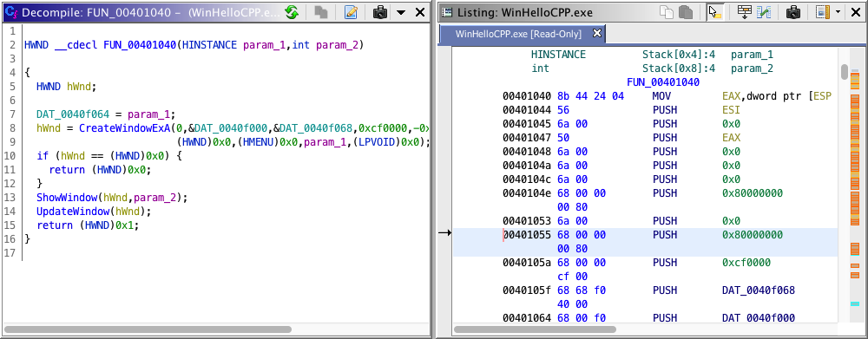
Task: Click the Decompile panel copy icon
Action: [x=321, y=12]
